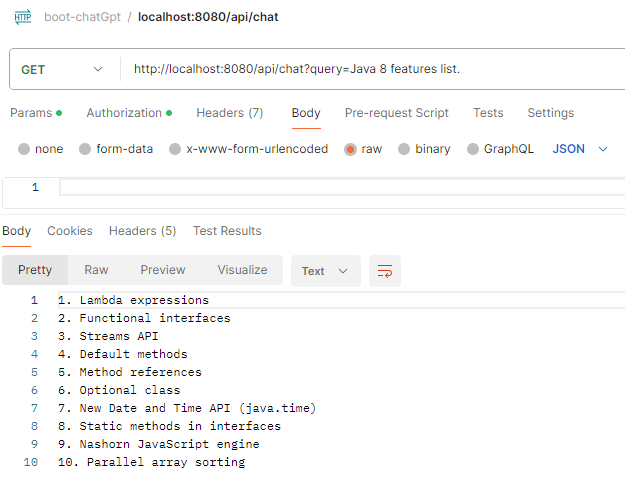
Task: Toggle the word wrap icon button
Action: coord(385,271)
